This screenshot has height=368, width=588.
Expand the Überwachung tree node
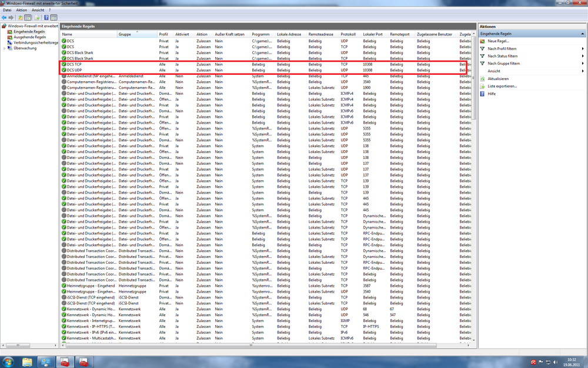[x=4, y=48]
